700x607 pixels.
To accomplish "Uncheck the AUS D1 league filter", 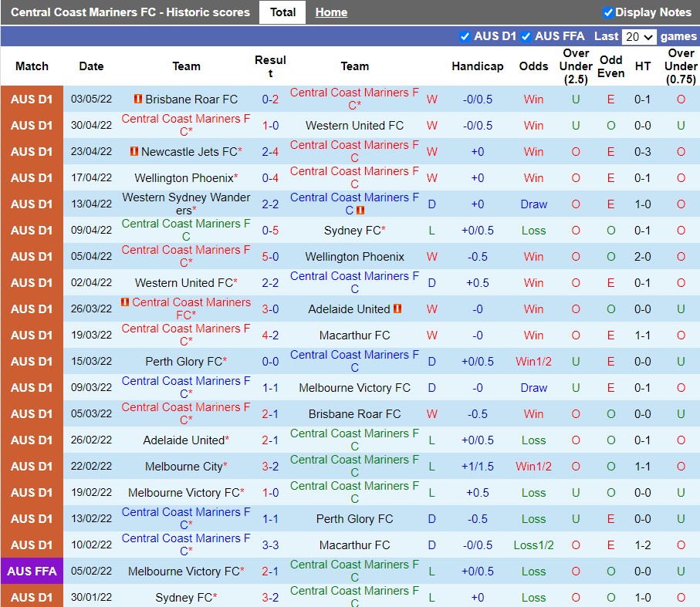I will coord(465,36).
